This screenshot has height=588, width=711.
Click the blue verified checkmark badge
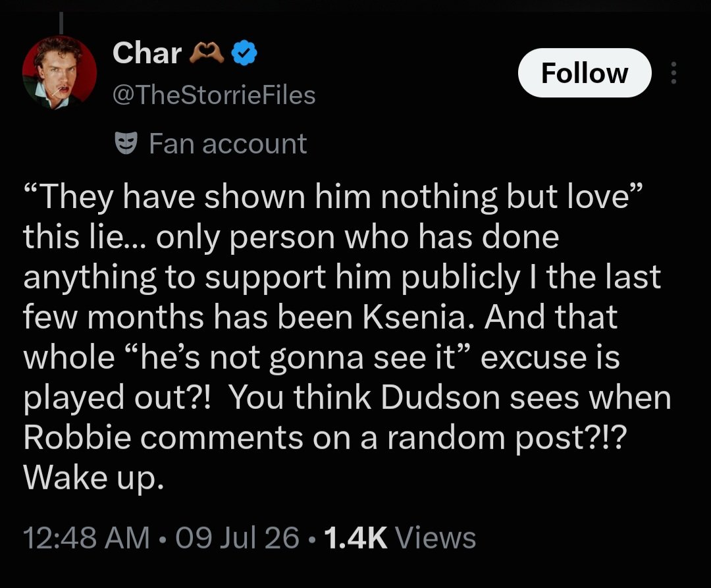pyautogui.click(x=244, y=53)
